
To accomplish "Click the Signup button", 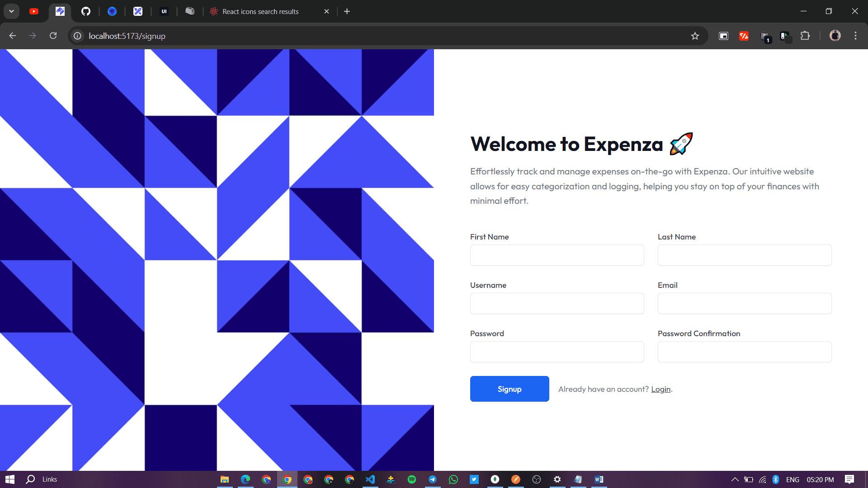I will (509, 389).
